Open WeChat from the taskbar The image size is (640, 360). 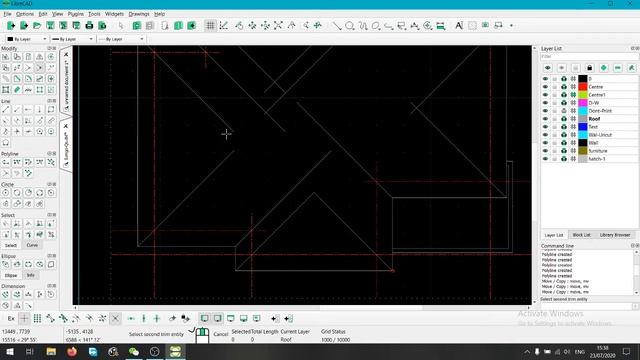tap(134, 351)
